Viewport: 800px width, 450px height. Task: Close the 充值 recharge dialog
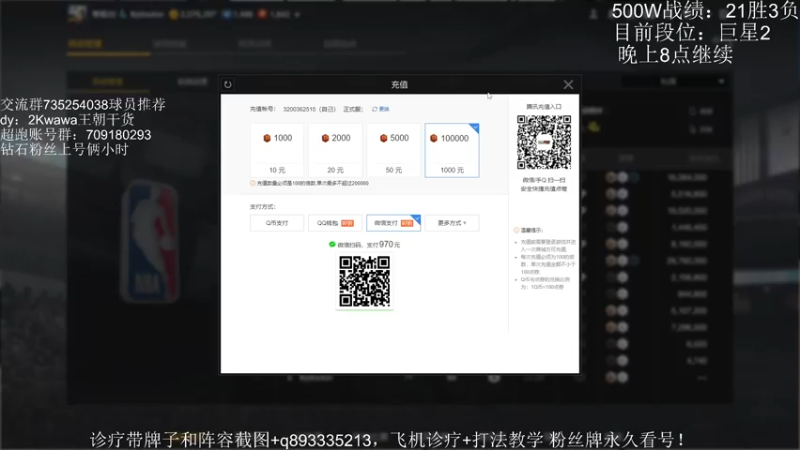coord(568,85)
